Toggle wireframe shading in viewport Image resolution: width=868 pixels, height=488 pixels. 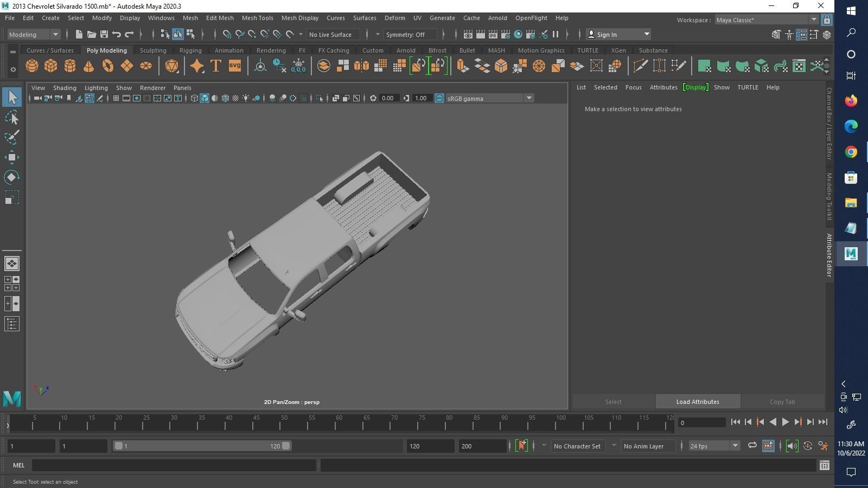194,98
